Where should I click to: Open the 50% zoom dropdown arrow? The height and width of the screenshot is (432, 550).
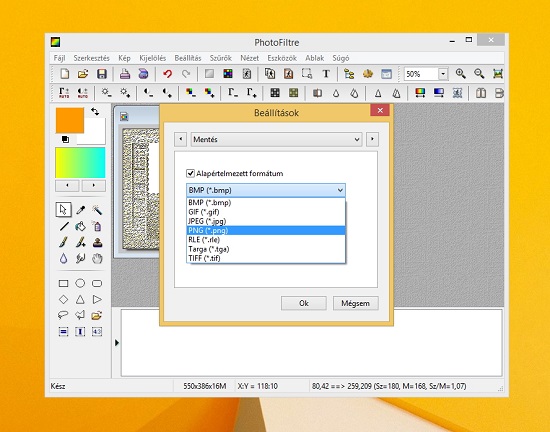[443, 74]
